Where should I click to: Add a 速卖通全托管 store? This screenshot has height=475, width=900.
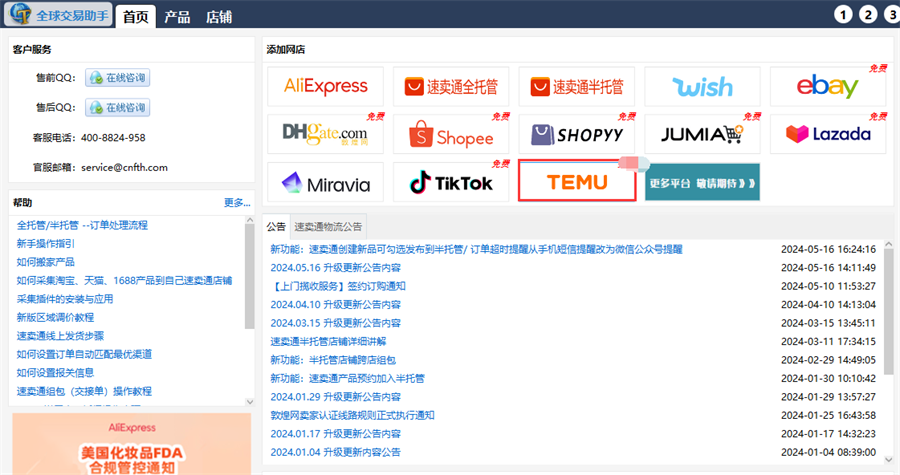[x=451, y=87]
